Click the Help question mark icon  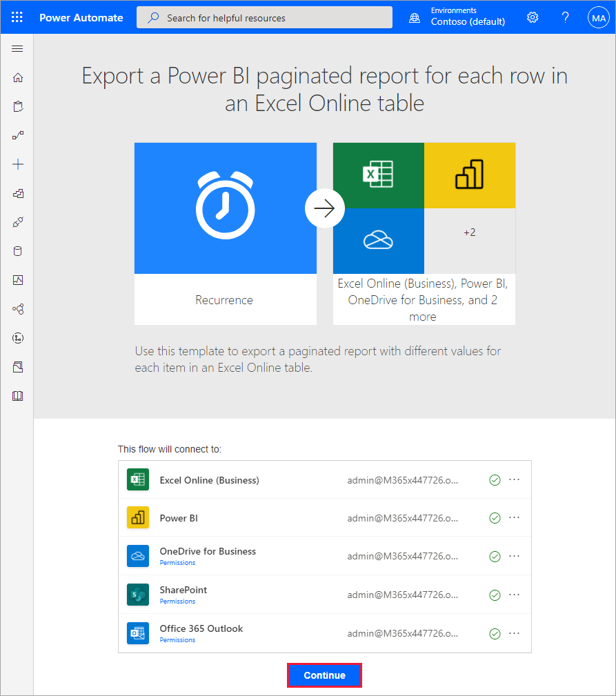pos(565,17)
